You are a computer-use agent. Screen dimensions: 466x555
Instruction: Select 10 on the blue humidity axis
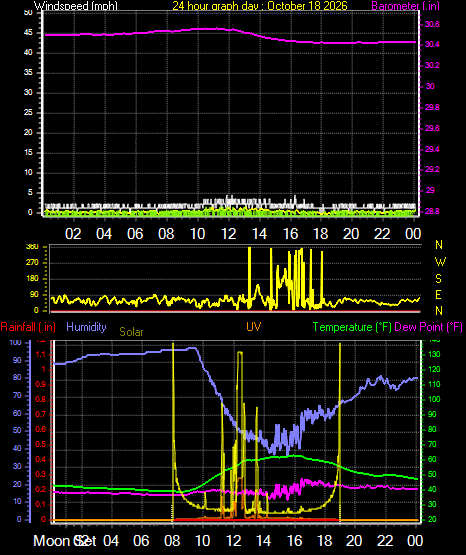(x=17, y=502)
